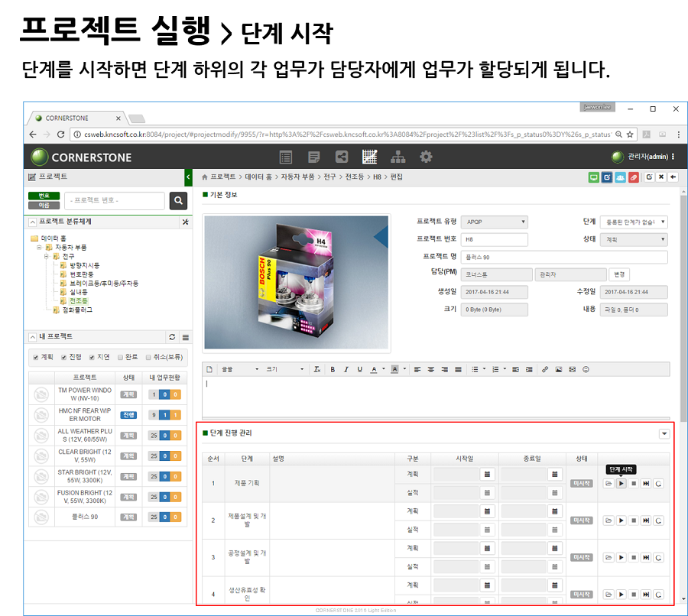Enable the 취소(보류) filter checkbox

coord(148,357)
